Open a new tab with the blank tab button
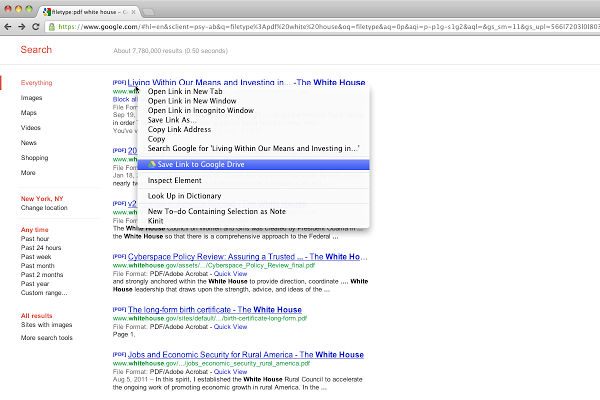Viewport: 600px width, 400px height. tap(148, 12)
